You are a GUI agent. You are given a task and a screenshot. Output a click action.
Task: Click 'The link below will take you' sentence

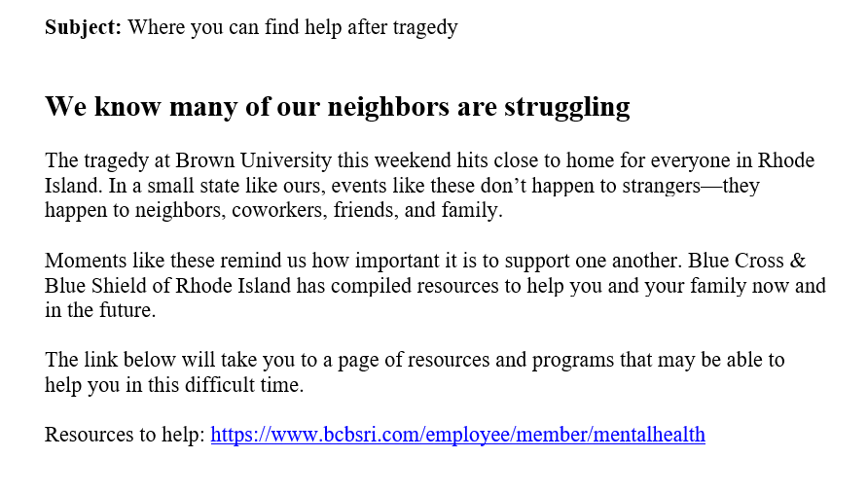pyautogui.click(x=165, y=361)
